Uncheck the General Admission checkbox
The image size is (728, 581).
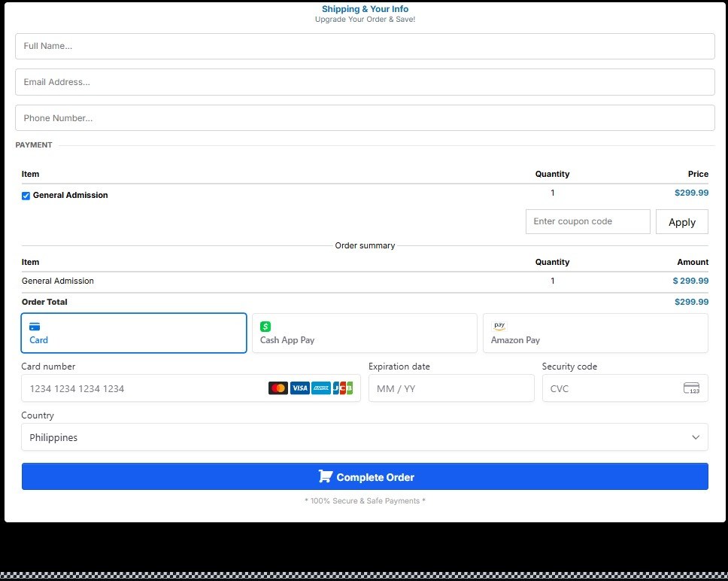pos(26,196)
